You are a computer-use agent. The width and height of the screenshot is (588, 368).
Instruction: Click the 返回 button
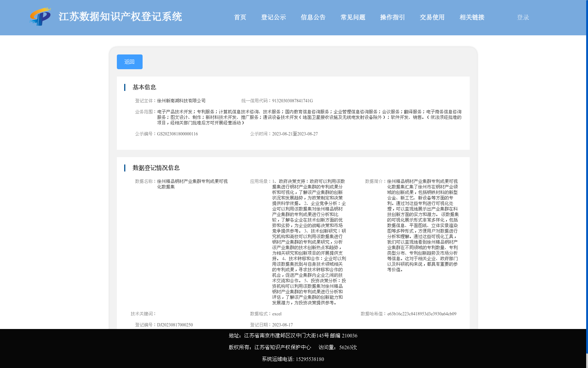click(x=130, y=62)
